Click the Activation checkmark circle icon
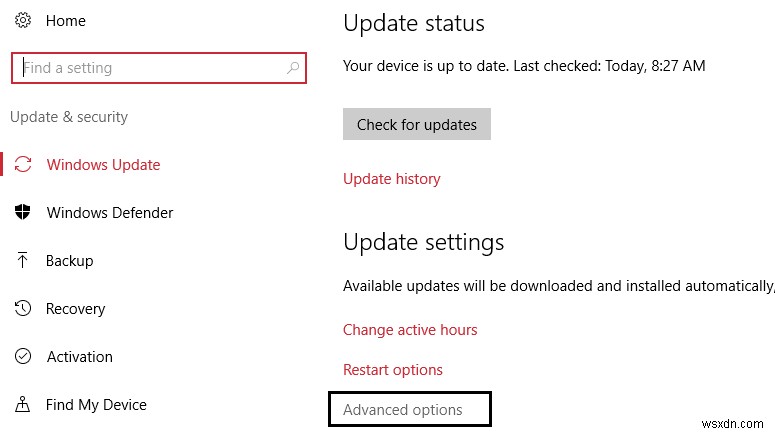This screenshot has width=775, height=434. click(x=23, y=357)
